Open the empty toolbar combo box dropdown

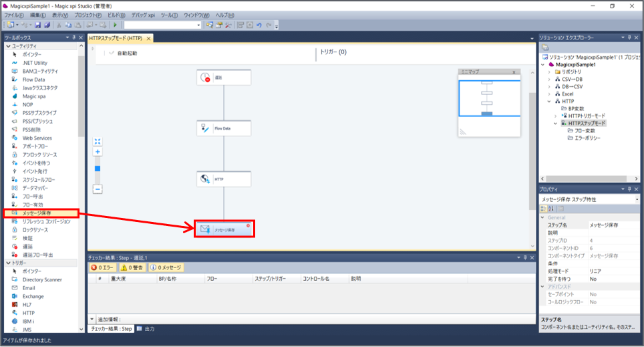coord(198,25)
